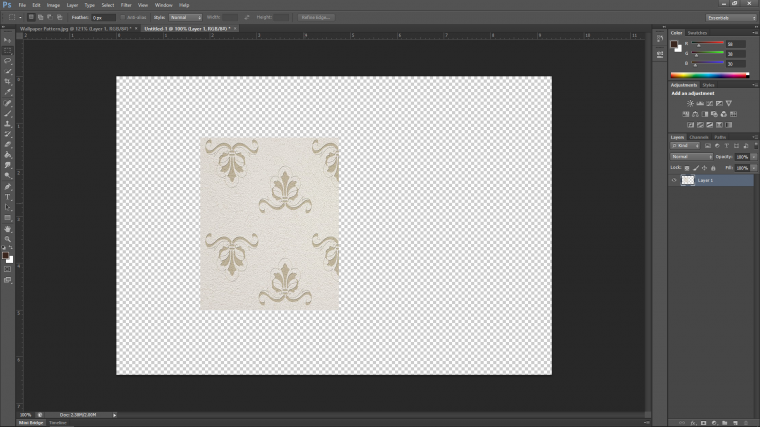Add a Photo Filter adjustment
Image resolution: width=760 pixels, height=427 pixels.
click(x=714, y=114)
